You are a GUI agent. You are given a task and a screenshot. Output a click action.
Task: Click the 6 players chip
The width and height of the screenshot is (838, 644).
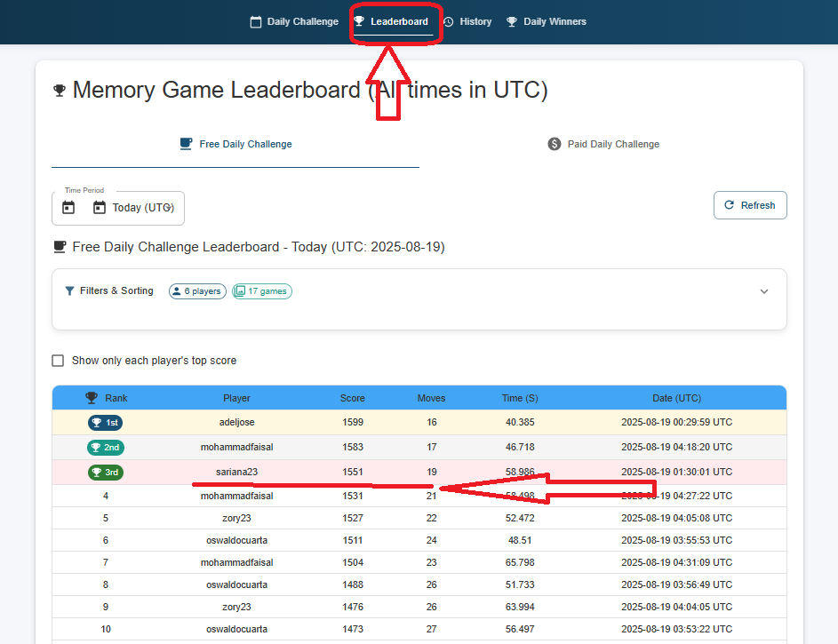198,291
